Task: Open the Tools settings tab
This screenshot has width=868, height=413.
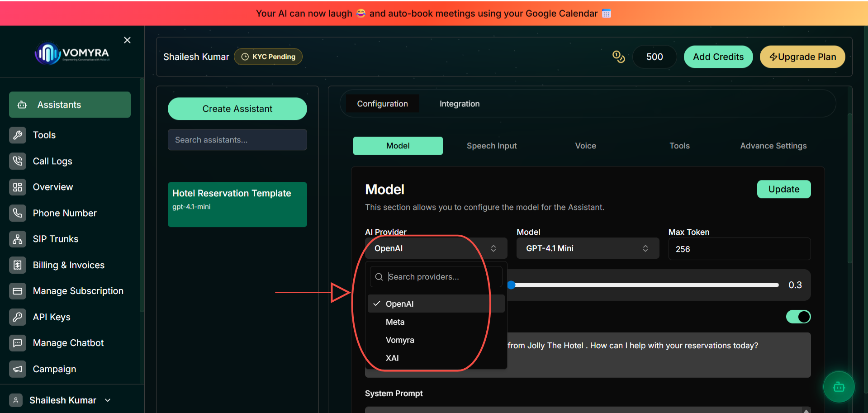Action: [679, 146]
